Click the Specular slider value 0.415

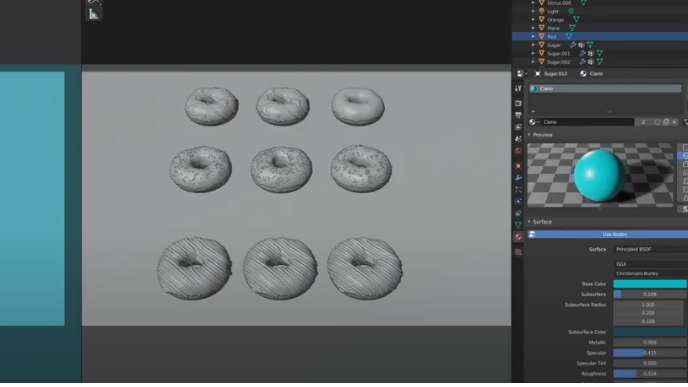click(650, 353)
